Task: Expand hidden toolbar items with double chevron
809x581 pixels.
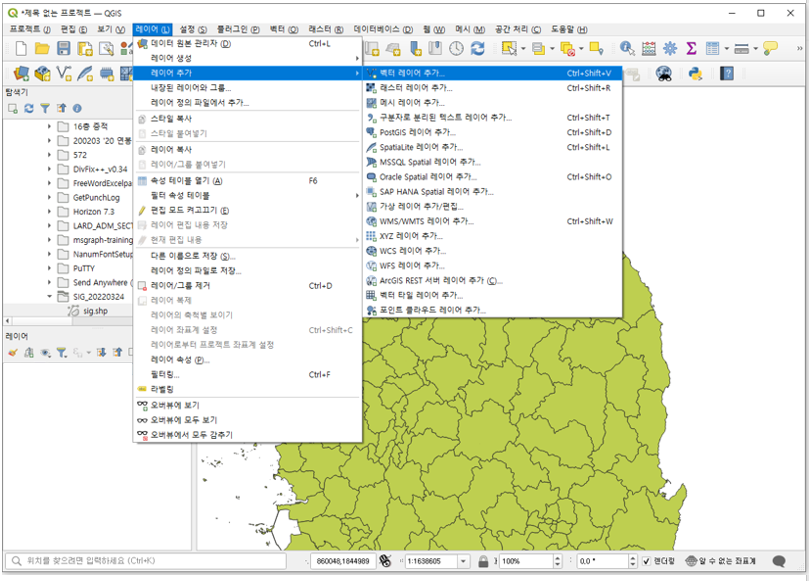Action: click(800, 49)
